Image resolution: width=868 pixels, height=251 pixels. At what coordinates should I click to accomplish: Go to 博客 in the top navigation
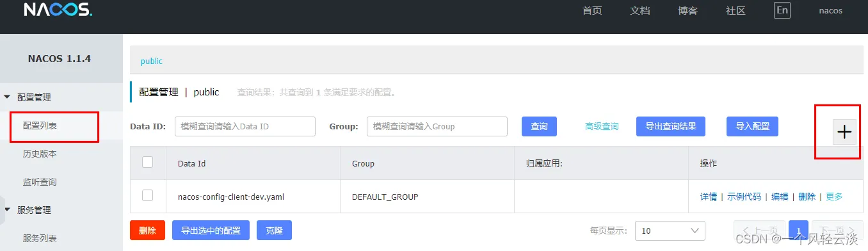point(687,11)
